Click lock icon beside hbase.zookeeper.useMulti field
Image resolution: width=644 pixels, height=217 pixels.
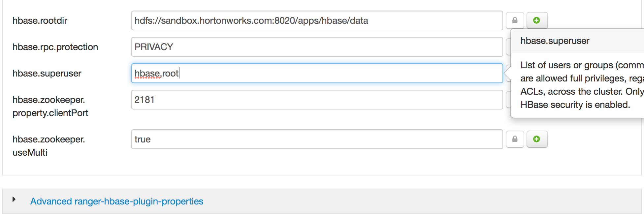(x=515, y=139)
